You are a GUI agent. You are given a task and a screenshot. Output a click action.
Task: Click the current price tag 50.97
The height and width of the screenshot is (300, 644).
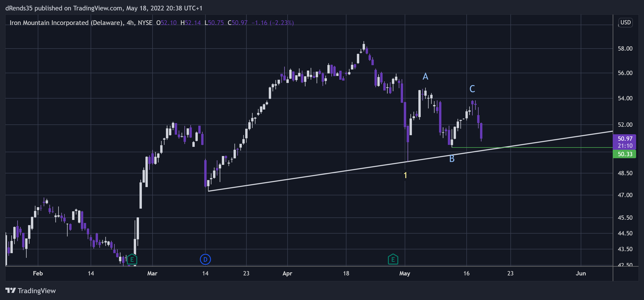point(625,139)
